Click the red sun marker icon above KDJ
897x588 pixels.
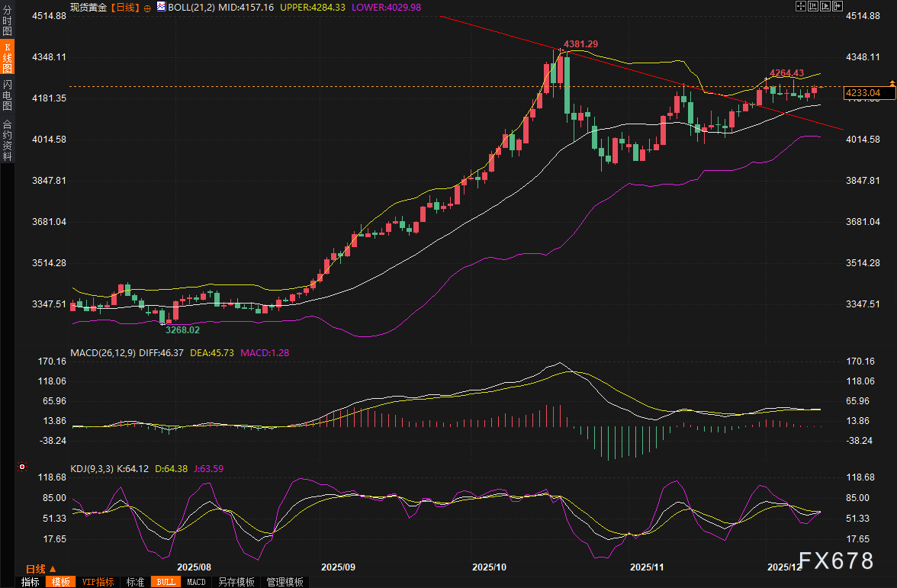[x=22, y=467]
